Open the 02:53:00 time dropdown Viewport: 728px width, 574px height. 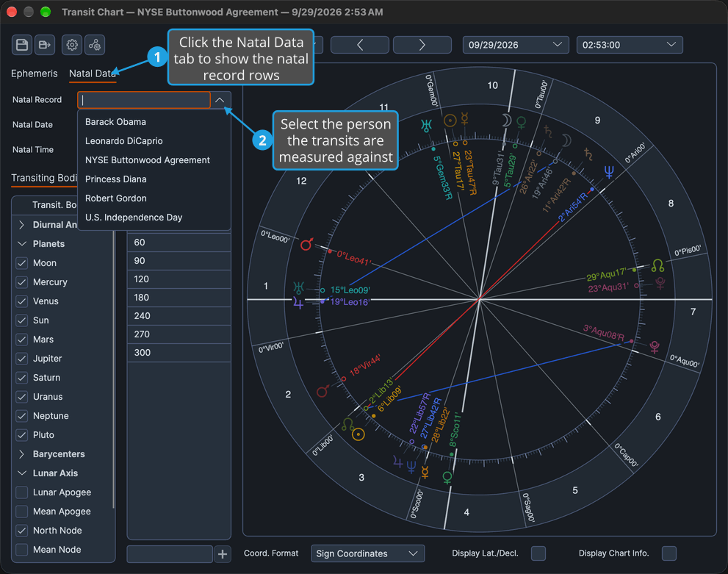[x=629, y=45]
